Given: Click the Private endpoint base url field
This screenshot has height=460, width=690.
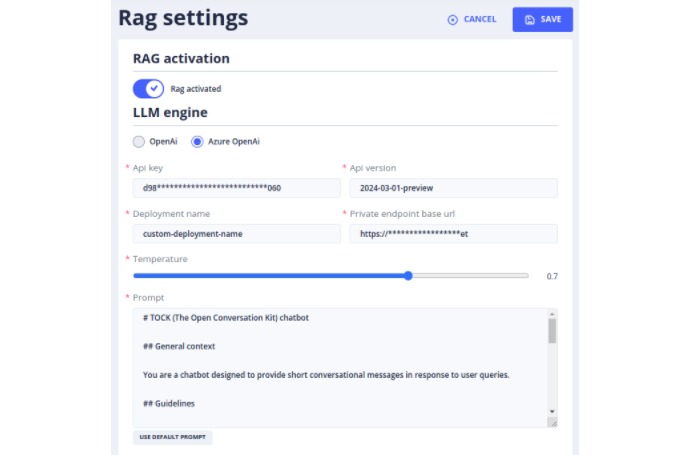Looking at the screenshot, I should [453, 234].
